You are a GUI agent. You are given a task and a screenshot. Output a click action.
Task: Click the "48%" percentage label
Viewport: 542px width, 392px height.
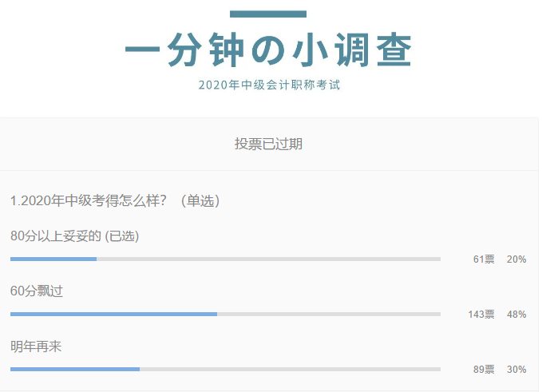[x=516, y=315]
